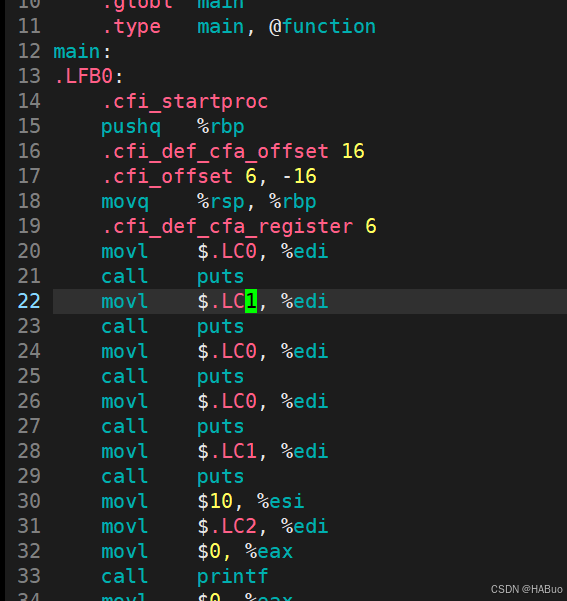This screenshot has width=567, height=601.
Task: Click .cfi_def_cfa_register directive
Action: [227, 227]
